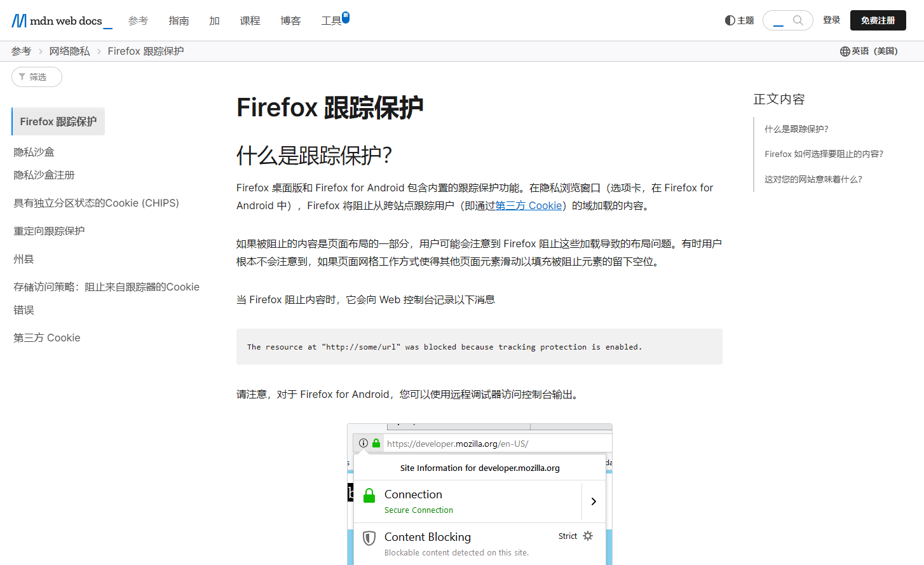This screenshot has height=565, width=924.
Task: Click the 登录 link
Action: click(x=831, y=20)
